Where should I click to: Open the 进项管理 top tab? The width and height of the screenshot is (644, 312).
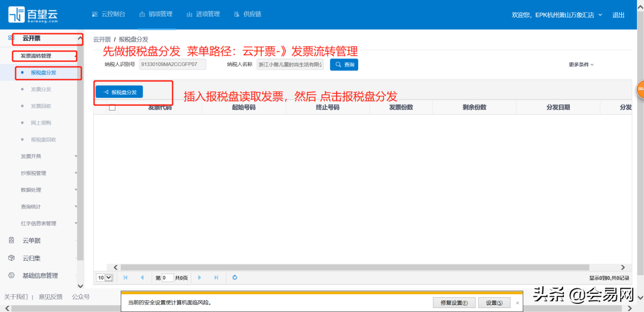(x=203, y=14)
